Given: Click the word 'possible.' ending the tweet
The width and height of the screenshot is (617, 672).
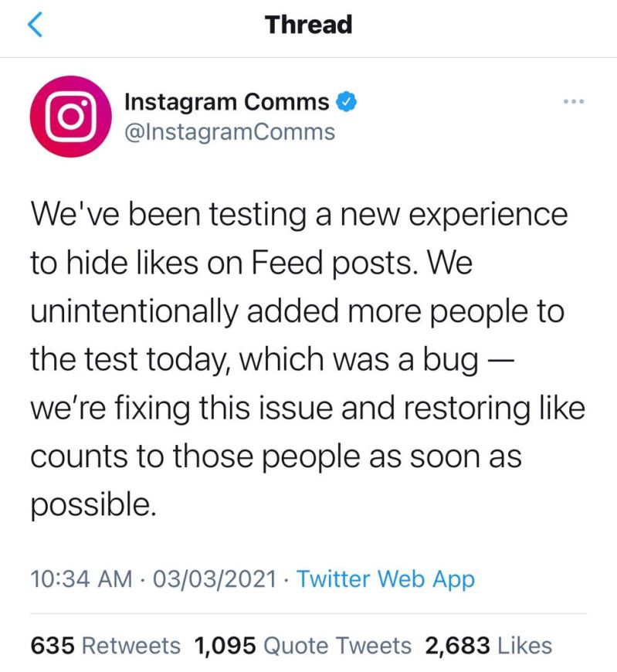Looking at the screenshot, I should [93, 505].
